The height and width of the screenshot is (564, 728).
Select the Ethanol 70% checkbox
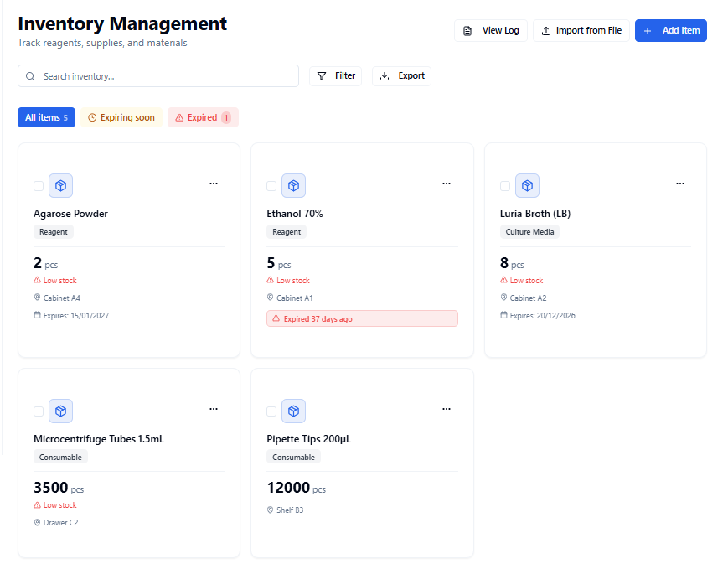(x=271, y=186)
